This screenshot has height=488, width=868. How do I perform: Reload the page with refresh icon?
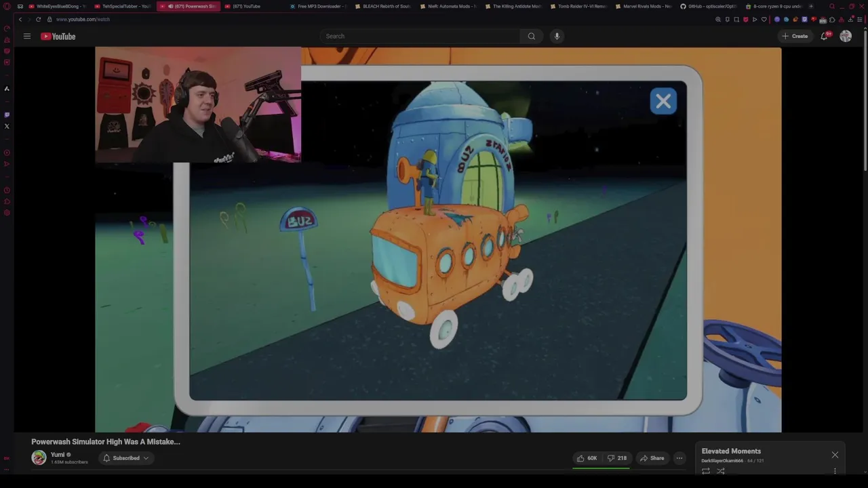[x=38, y=19]
